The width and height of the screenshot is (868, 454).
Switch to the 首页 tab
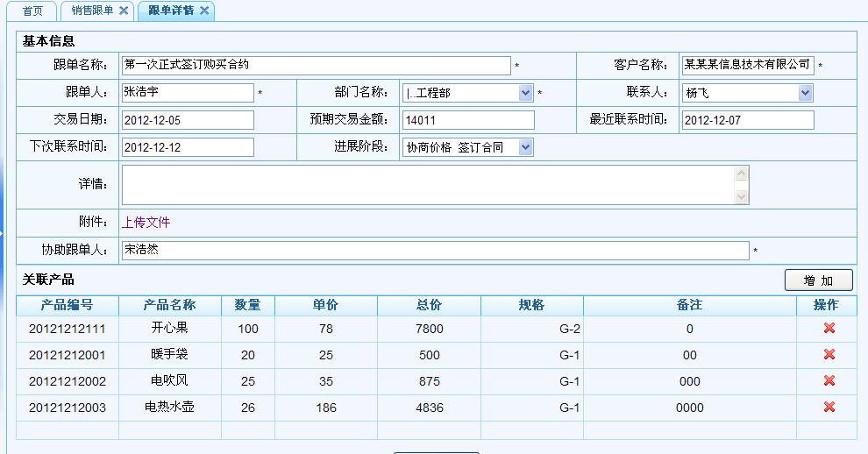point(32,11)
